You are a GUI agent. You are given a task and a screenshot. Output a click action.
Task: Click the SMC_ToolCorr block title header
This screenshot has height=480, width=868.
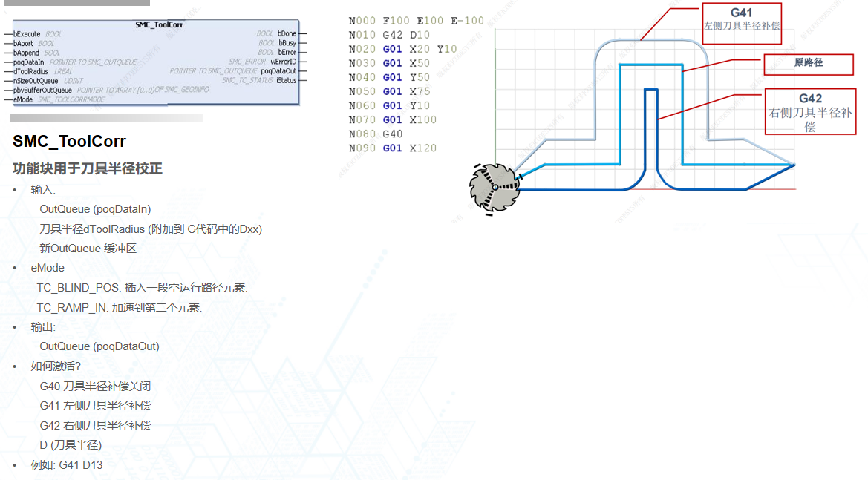[x=159, y=24]
